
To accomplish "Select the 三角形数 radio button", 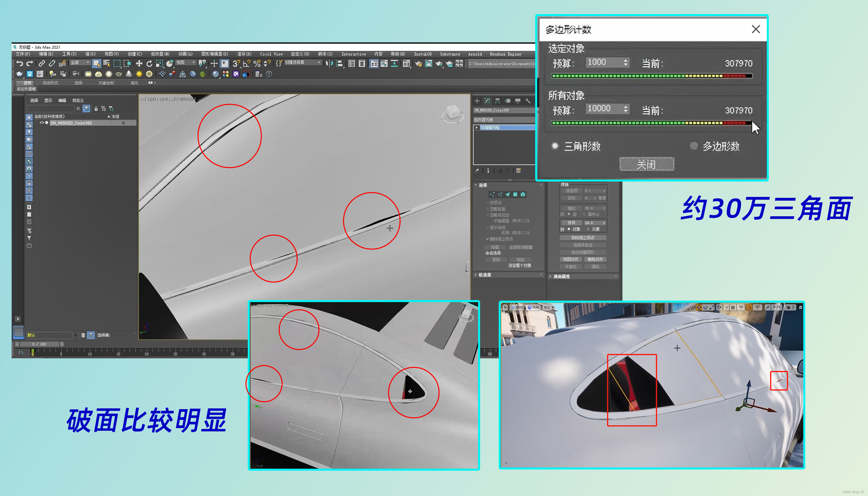I will 555,146.
